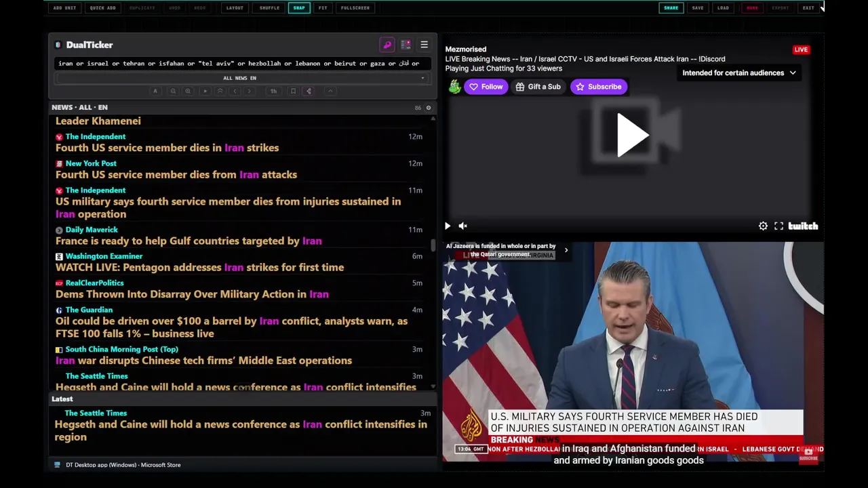
Task: Click QUICK ADD in top menu
Action: [103, 8]
